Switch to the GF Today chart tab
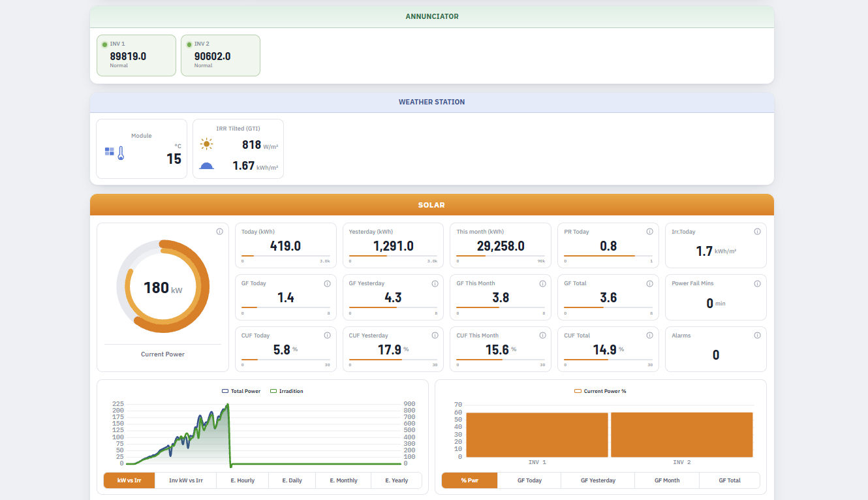The image size is (868, 500). pos(529,480)
